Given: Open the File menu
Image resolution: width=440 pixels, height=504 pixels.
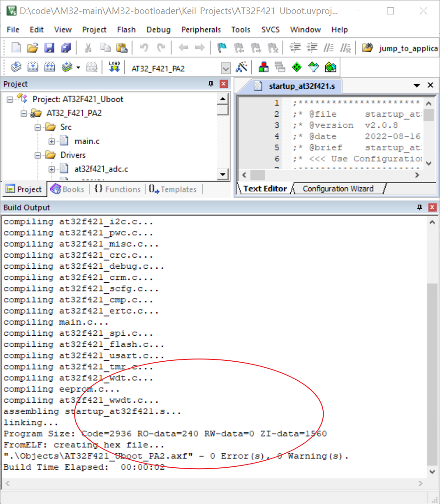Looking at the screenshot, I should click(13, 30).
